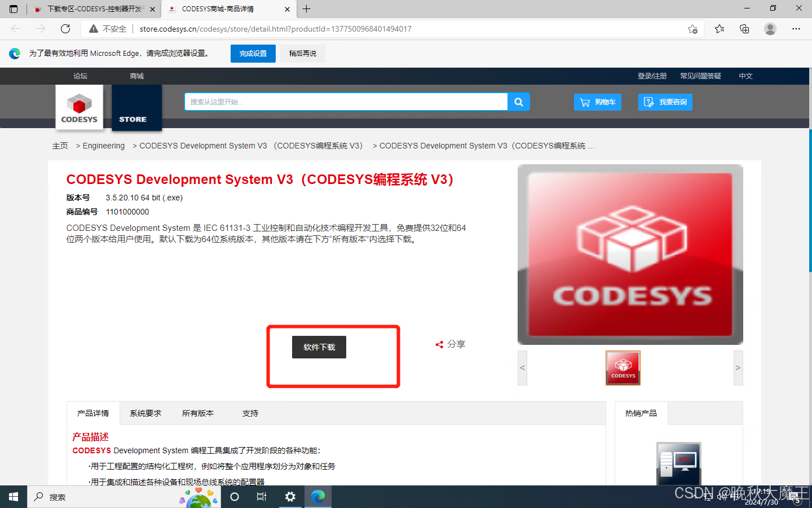Show previous product image with left arrow
Screen dimensions: 812x508
point(522,367)
